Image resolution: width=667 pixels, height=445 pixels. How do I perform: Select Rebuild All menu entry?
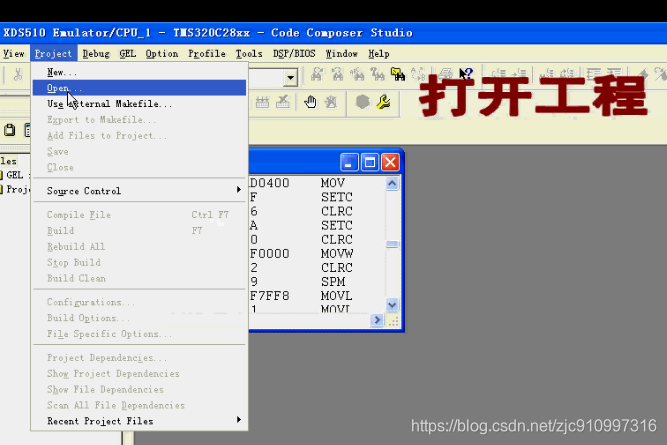tap(140, 247)
